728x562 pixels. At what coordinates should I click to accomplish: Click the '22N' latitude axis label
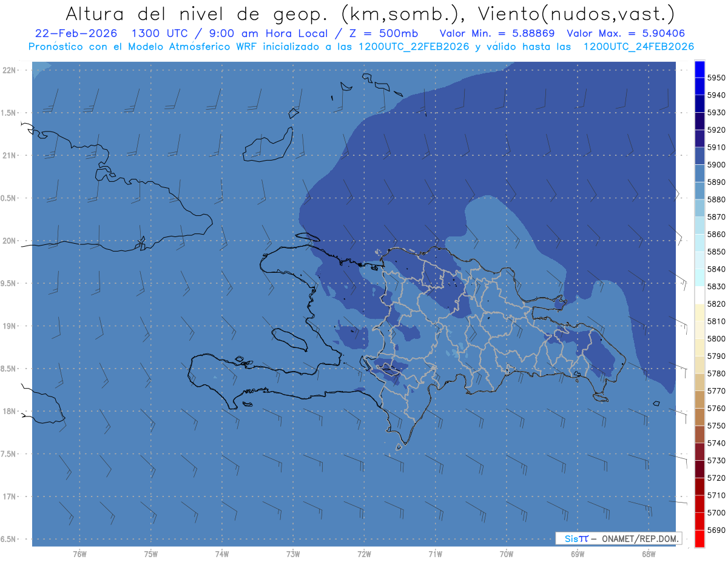(9, 70)
